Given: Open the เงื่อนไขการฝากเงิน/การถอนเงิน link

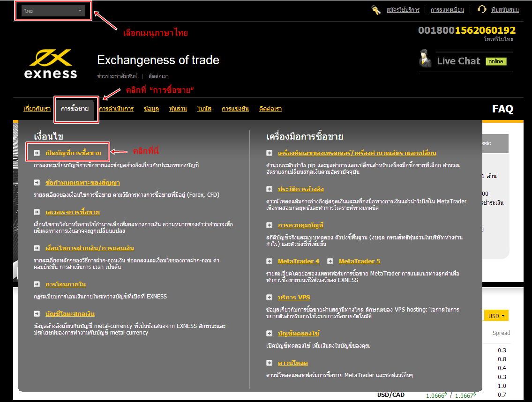Looking at the screenshot, I should (90, 248).
